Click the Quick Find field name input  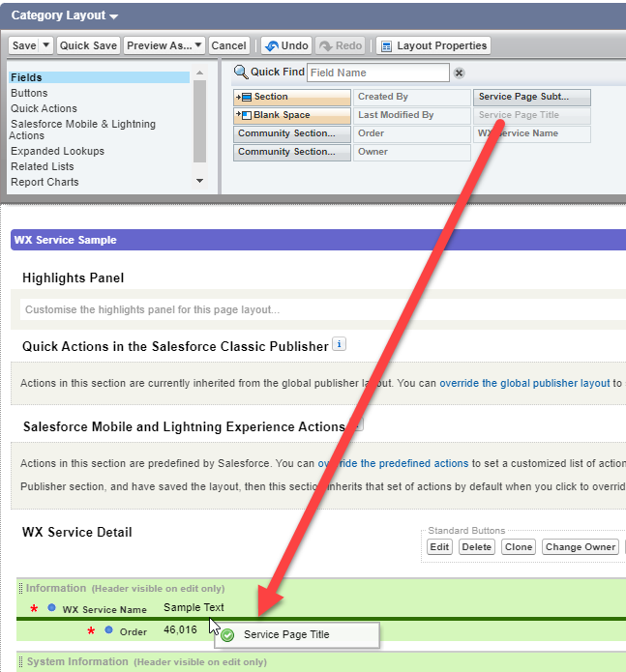pos(378,73)
